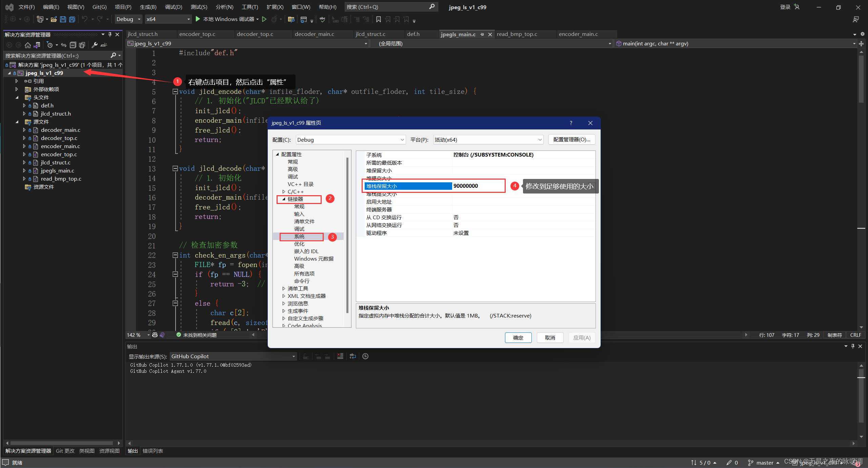Click the 确定 button

click(x=518, y=338)
